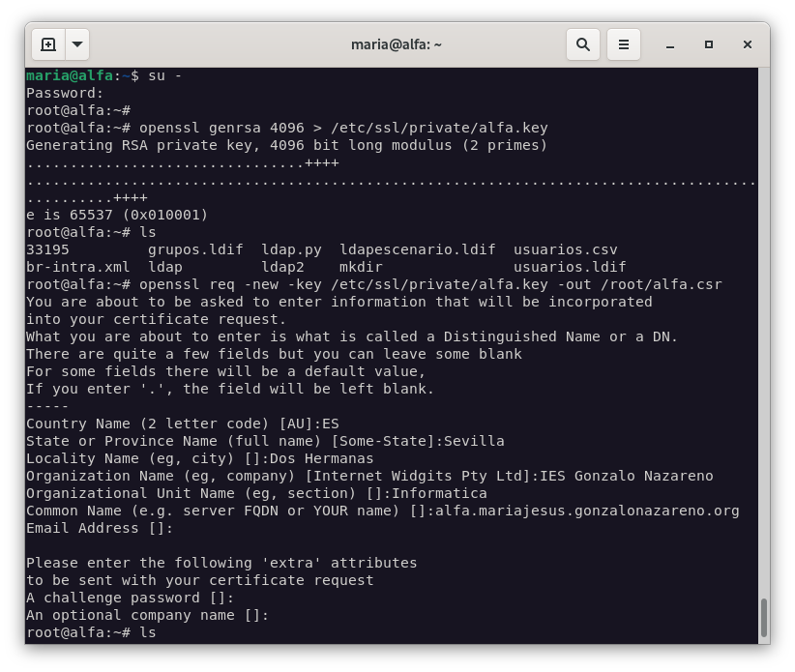
Task: Minimize the terminal window
Action: tap(669, 44)
